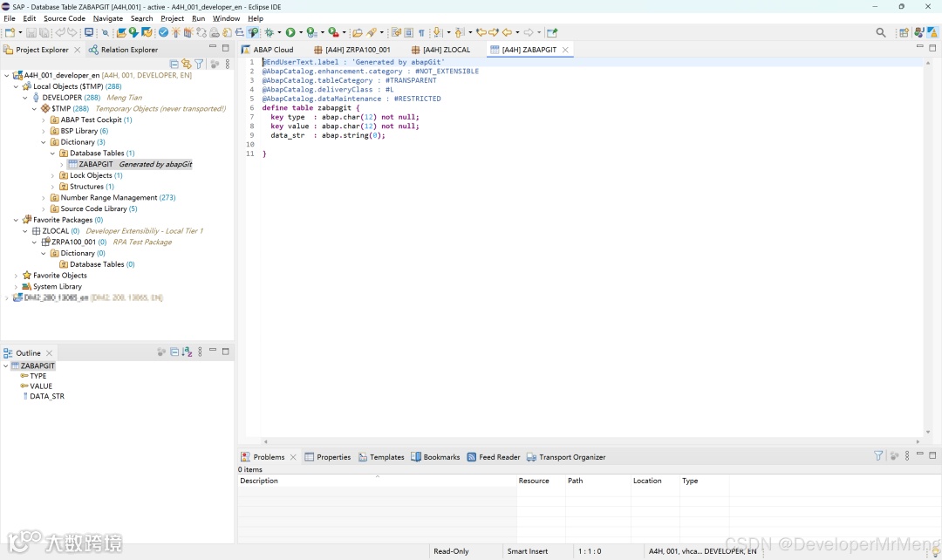The image size is (942, 560).
Task: Click Smart Insert in the status bar
Action: click(x=528, y=551)
